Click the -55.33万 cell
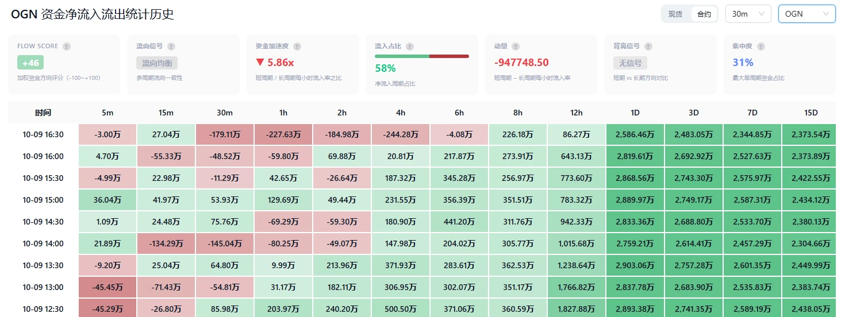868x317 pixels. click(166, 156)
